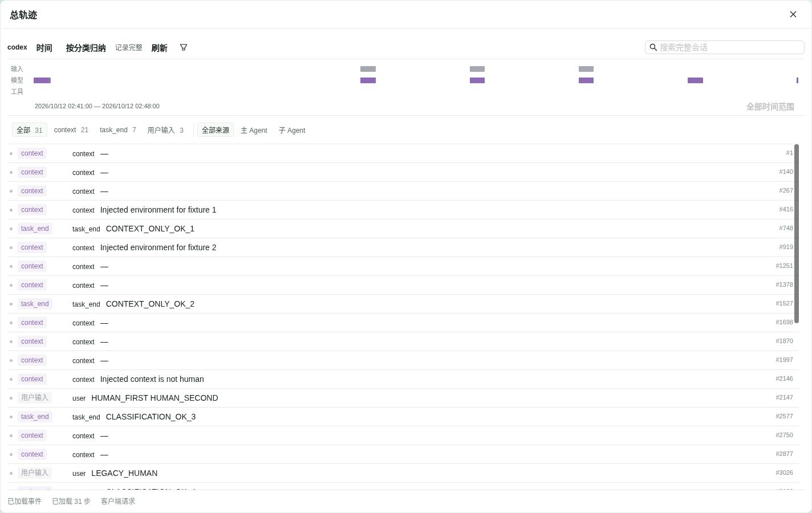Click the search magnifier icon

653,47
